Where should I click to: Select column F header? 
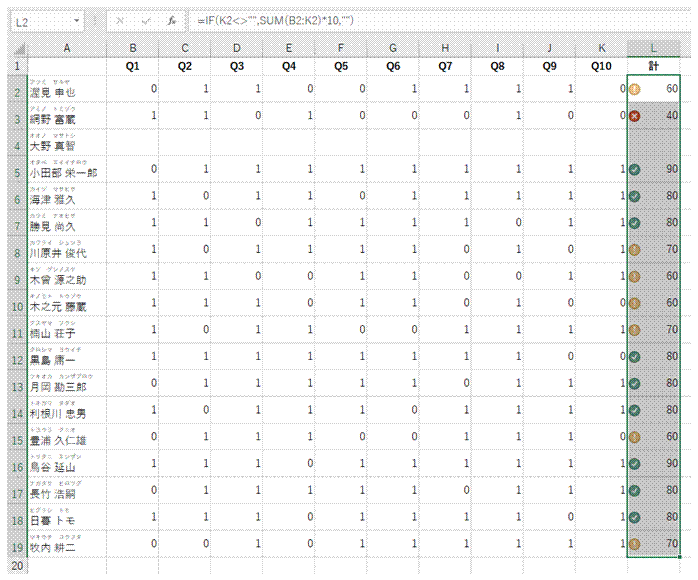point(341,48)
